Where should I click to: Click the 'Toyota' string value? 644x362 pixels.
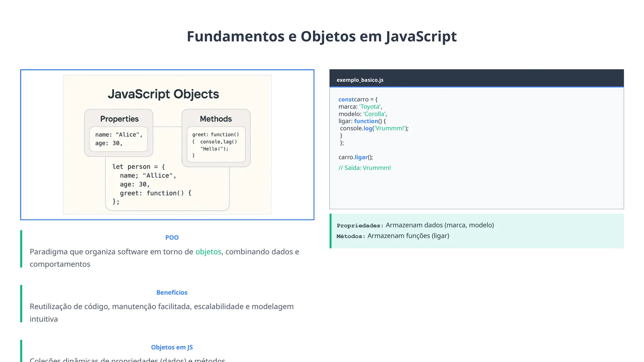(x=370, y=107)
